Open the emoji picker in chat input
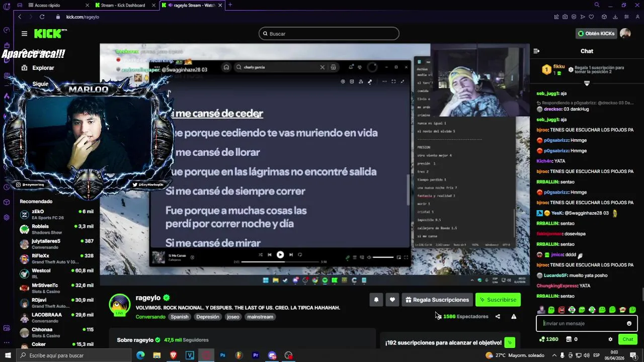The width and height of the screenshot is (644, 362). (629, 323)
